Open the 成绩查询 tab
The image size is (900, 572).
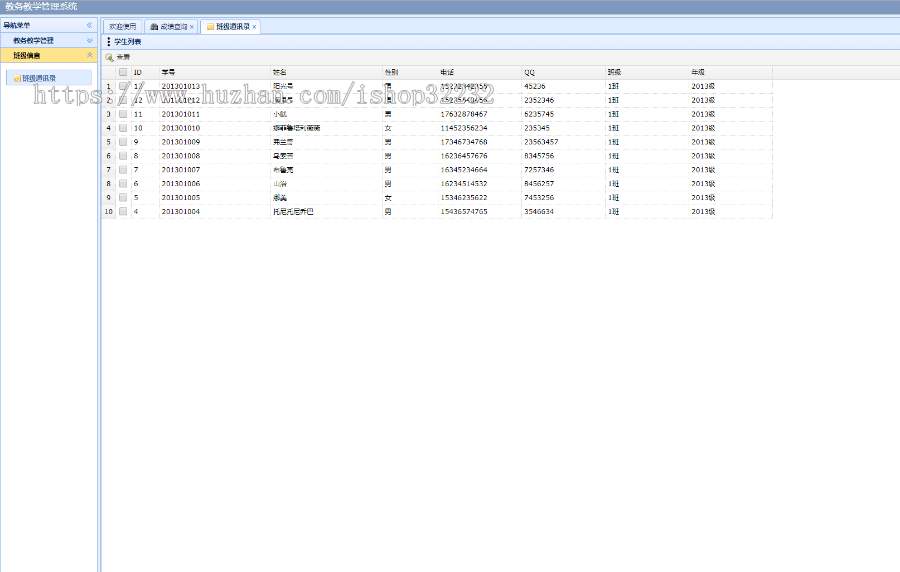click(174, 27)
